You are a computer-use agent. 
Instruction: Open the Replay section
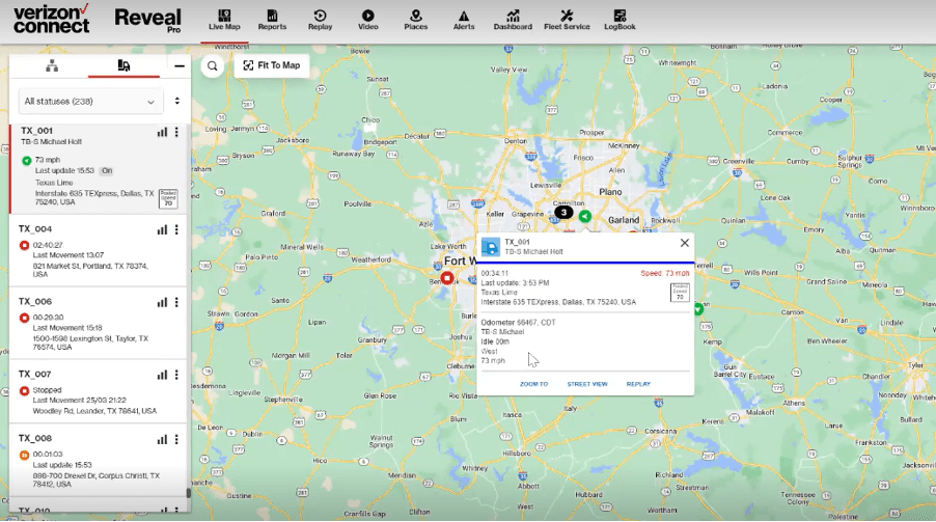pyautogui.click(x=320, y=20)
